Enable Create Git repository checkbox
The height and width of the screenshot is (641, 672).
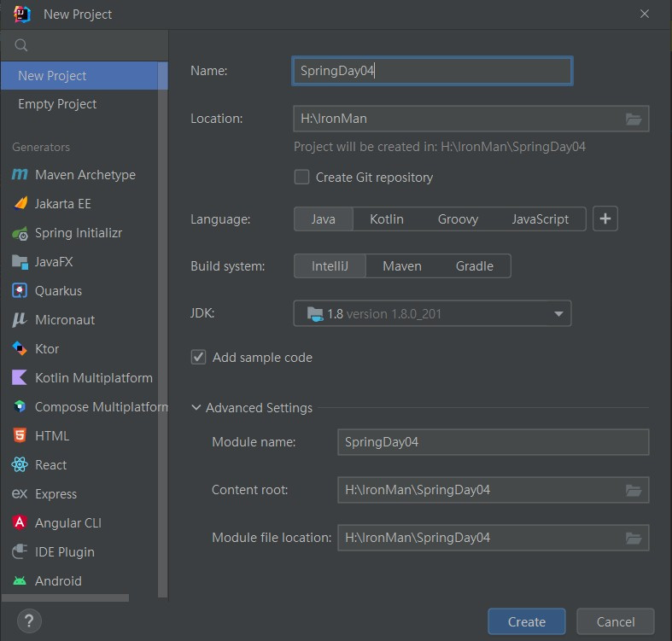tap(301, 177)
